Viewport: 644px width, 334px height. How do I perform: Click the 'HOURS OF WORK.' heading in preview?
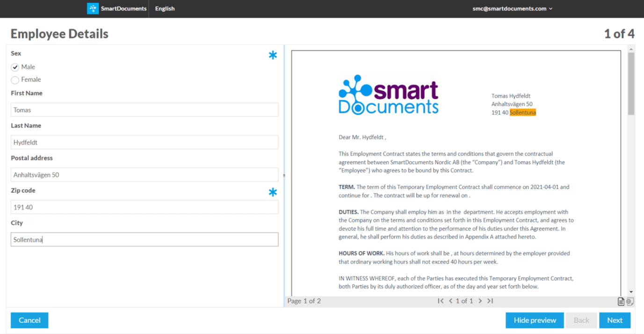[x=362, y=254]
